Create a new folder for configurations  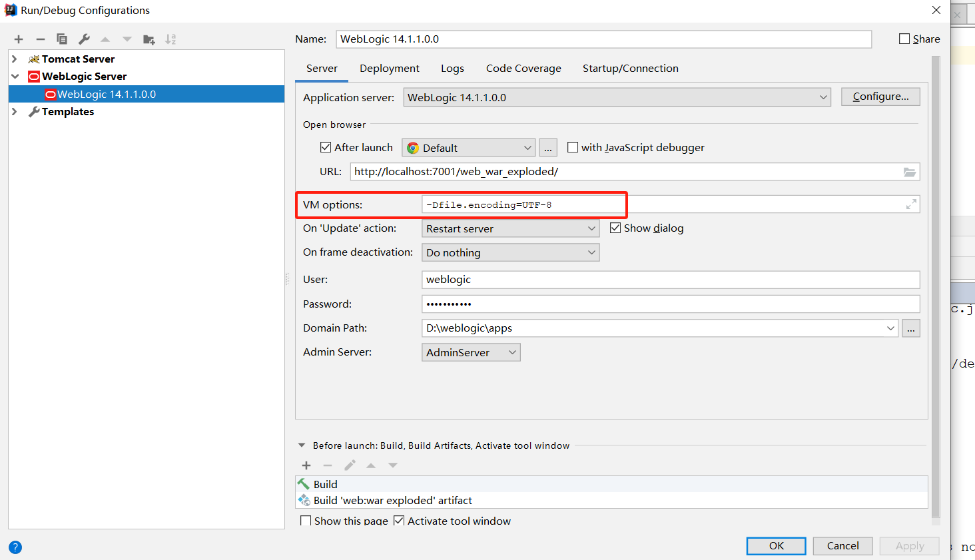click(x=149, y=39)
